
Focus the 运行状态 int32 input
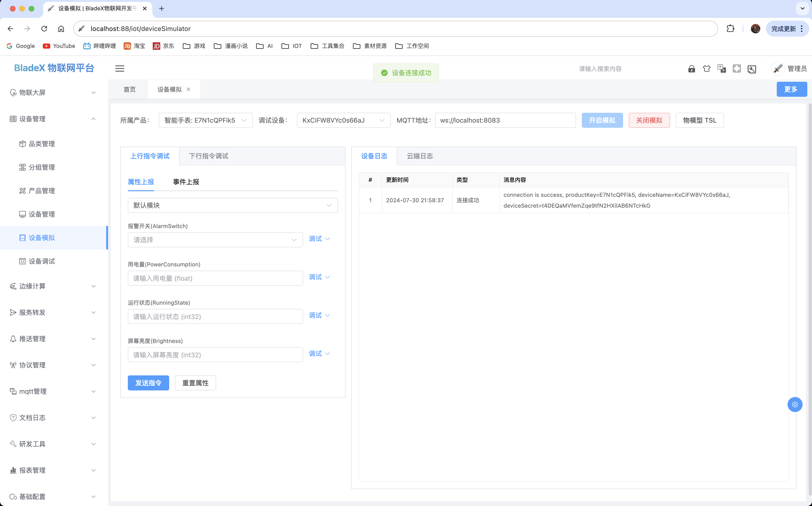(x=215, y=317)
